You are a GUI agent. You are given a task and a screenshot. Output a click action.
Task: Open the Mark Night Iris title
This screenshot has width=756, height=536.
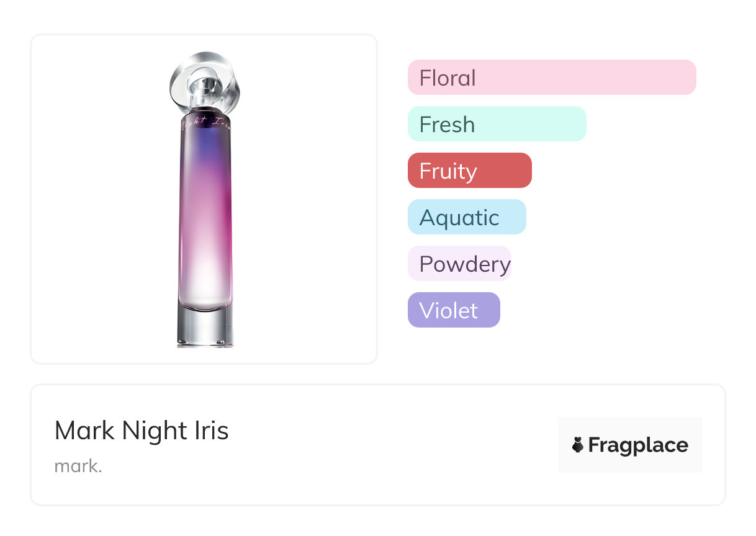click(x=142, y=431)
